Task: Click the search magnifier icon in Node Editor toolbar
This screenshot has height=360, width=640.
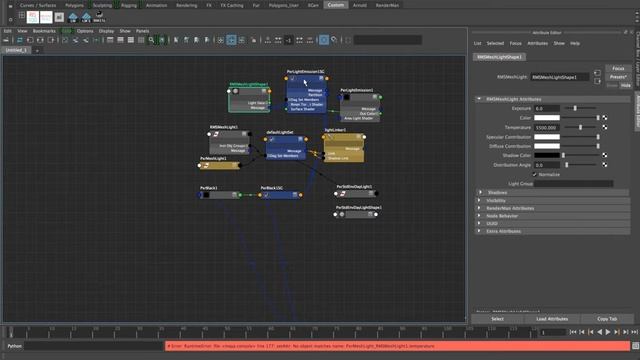Action: tap(151, 40)
